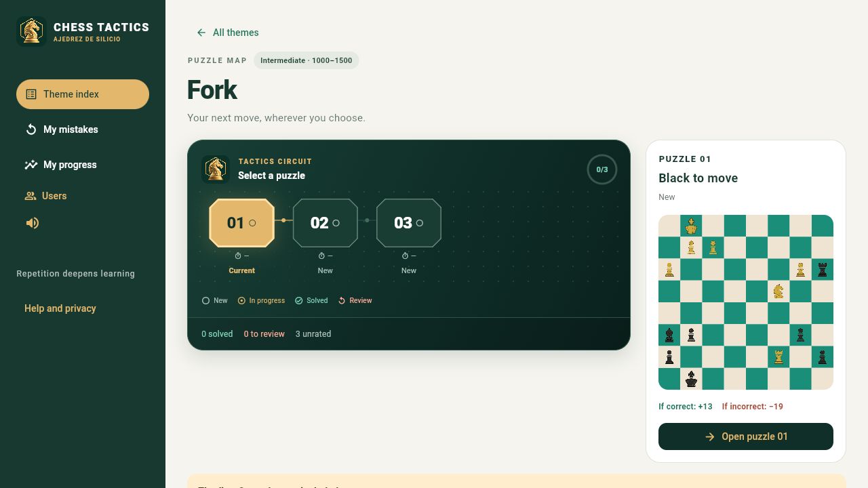Click the Chess Tactics knight logo
This screenshot has height=488, width=868.
(x=31, y=31)
